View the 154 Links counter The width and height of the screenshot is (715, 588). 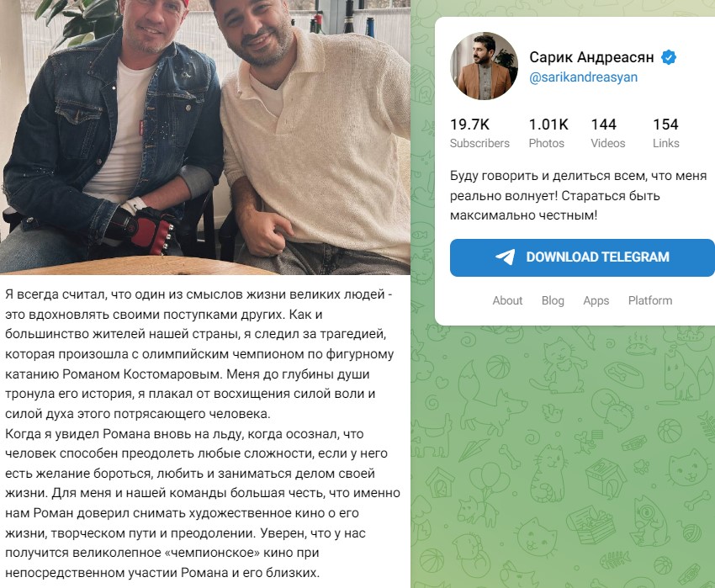point(665,133)
